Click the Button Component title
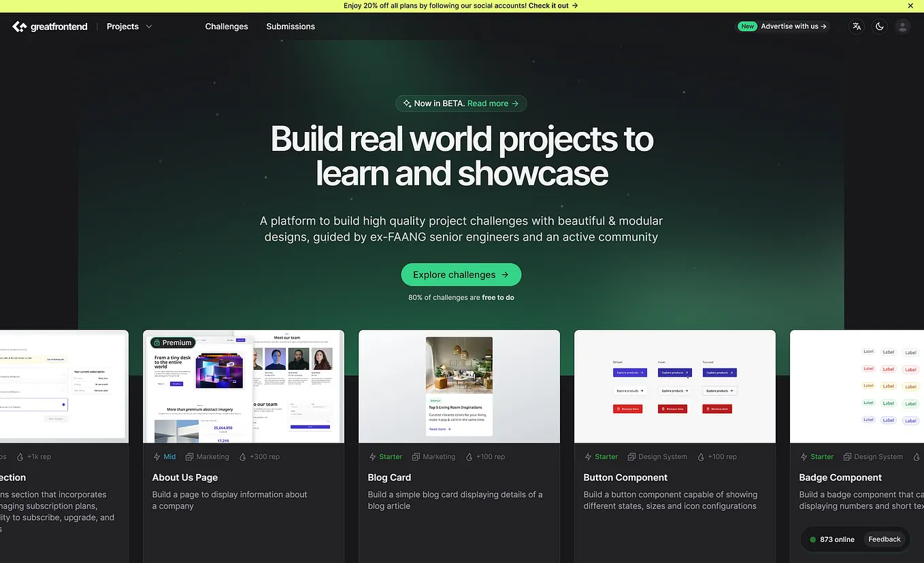This screenshot has height=563, width=924. coord(625,477)
